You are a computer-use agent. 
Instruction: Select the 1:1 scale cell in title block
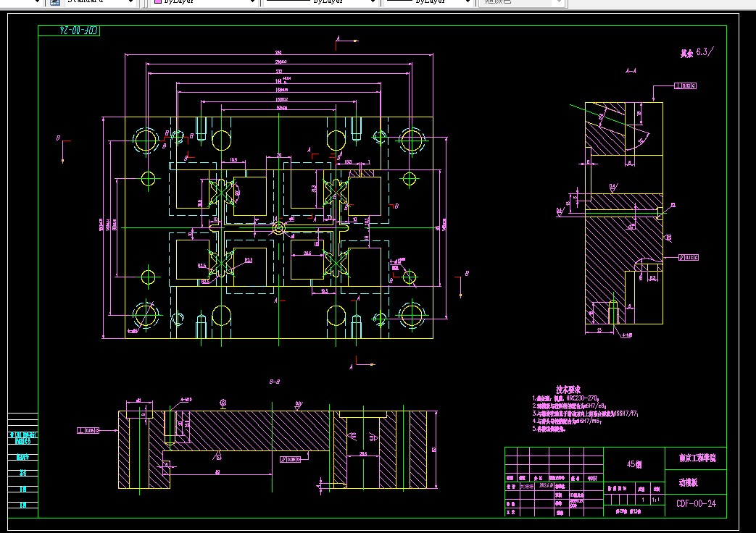[x=656, y=500]
